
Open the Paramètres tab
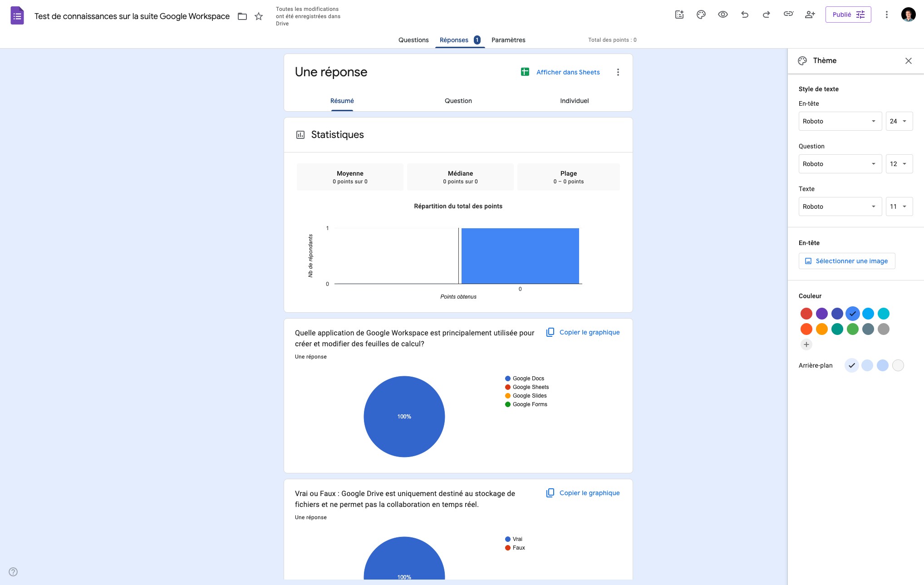508,40
